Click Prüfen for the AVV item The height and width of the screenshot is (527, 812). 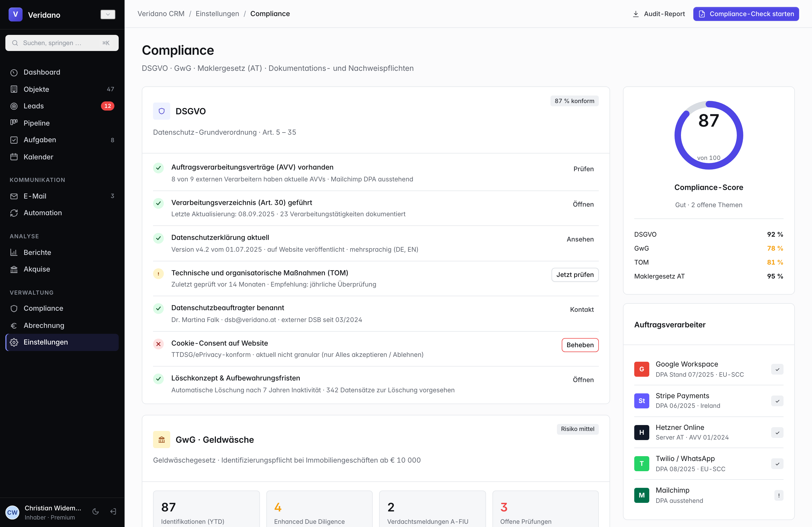pyautogui.click(x=583, y=169)
